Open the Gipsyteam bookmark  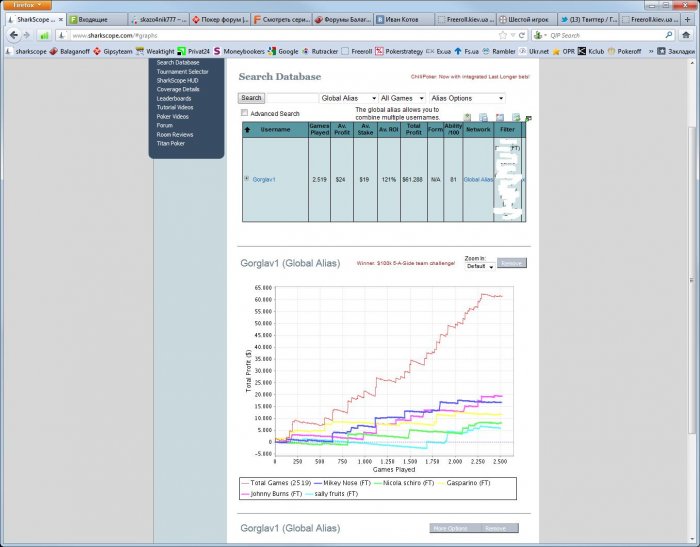[x=113, y=51]
